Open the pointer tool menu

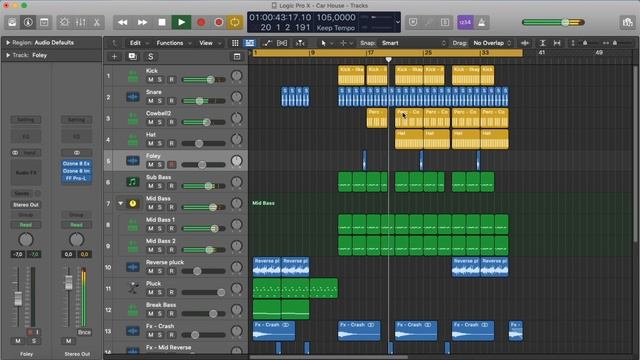click(326, 43)
